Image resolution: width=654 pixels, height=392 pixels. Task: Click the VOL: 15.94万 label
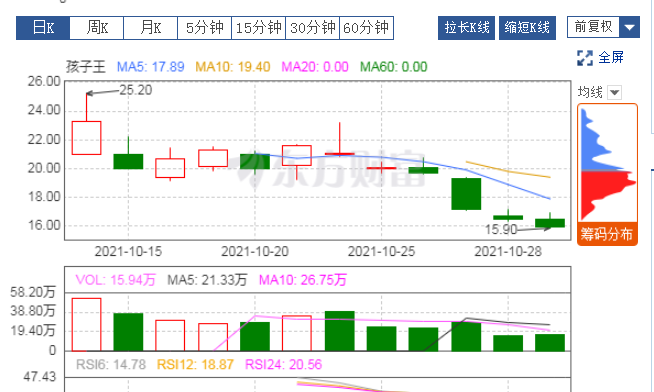[116, 280]
